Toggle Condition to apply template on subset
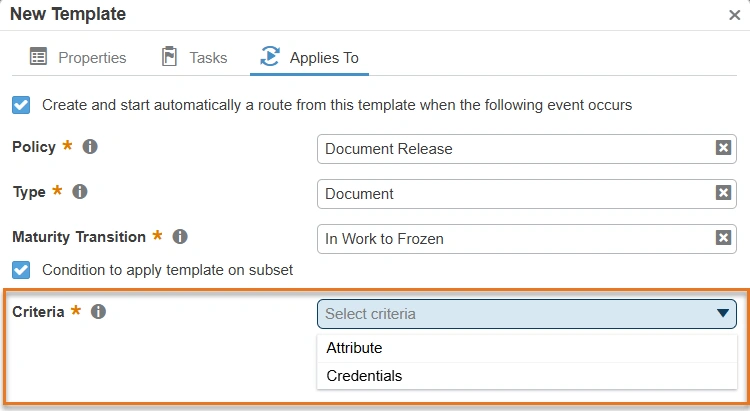The width and height of the screenshot is (750, 411). pyautogui.click(x=20, y=270)
